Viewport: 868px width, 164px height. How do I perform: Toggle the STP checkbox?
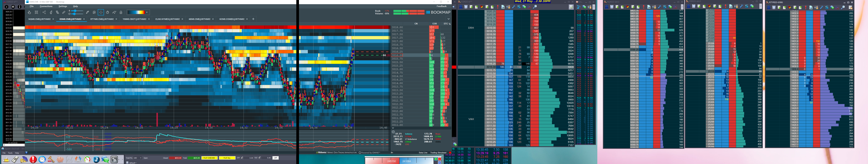point(242,158)
